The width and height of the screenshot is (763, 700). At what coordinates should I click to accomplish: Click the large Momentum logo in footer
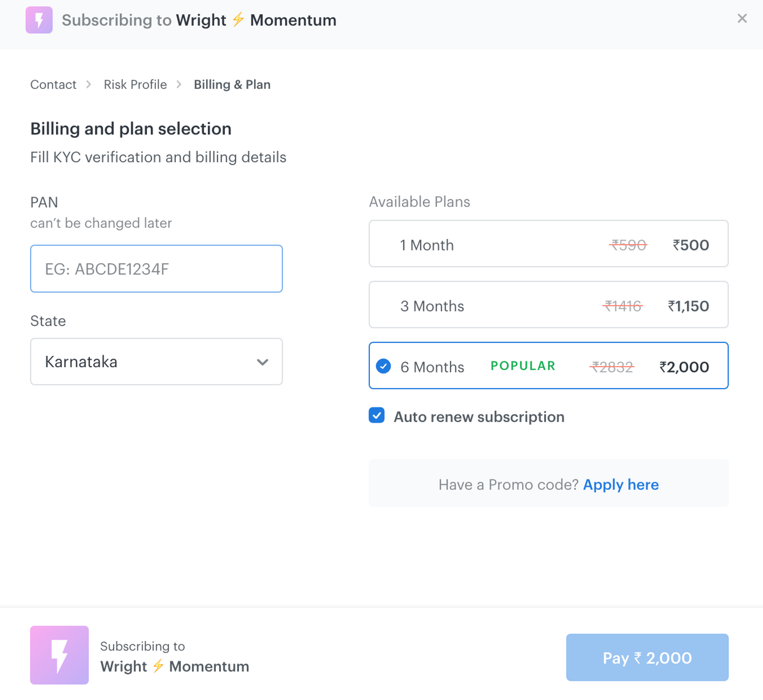point(60,655)
